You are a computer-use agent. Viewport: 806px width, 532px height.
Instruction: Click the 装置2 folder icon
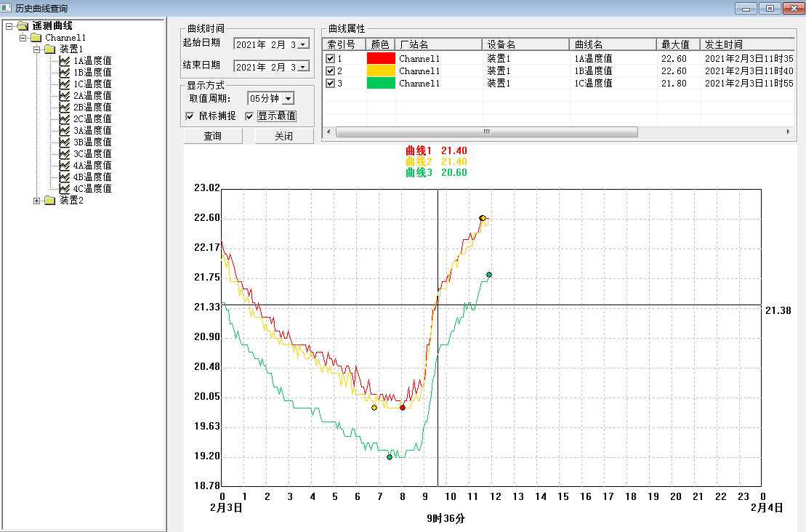[49, 201]
